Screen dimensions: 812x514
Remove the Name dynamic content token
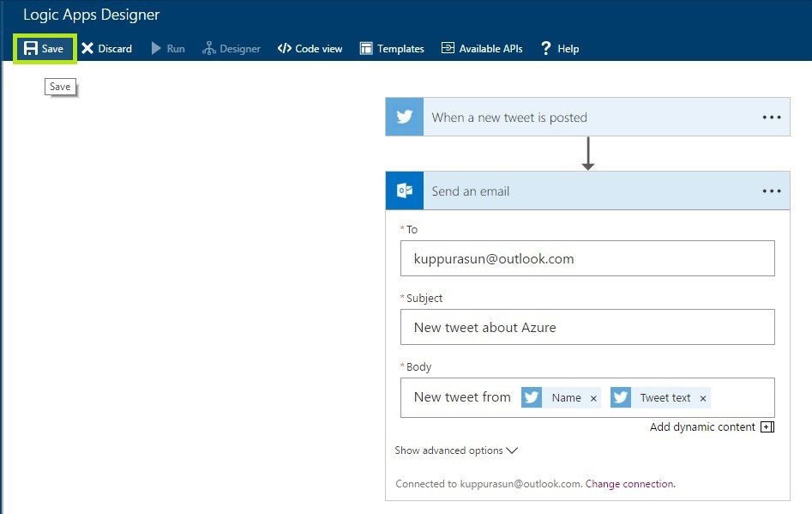point(593,398)
